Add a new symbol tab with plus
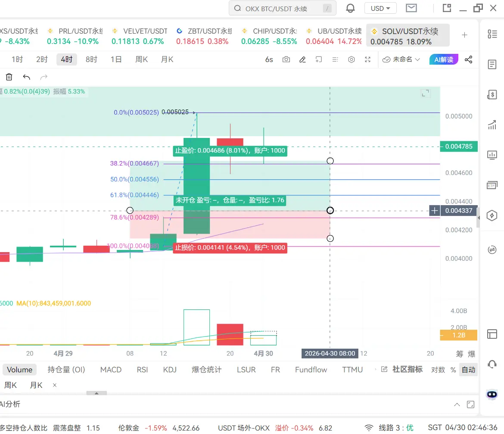Screen dimensions: 504x434 coord(464,35)
